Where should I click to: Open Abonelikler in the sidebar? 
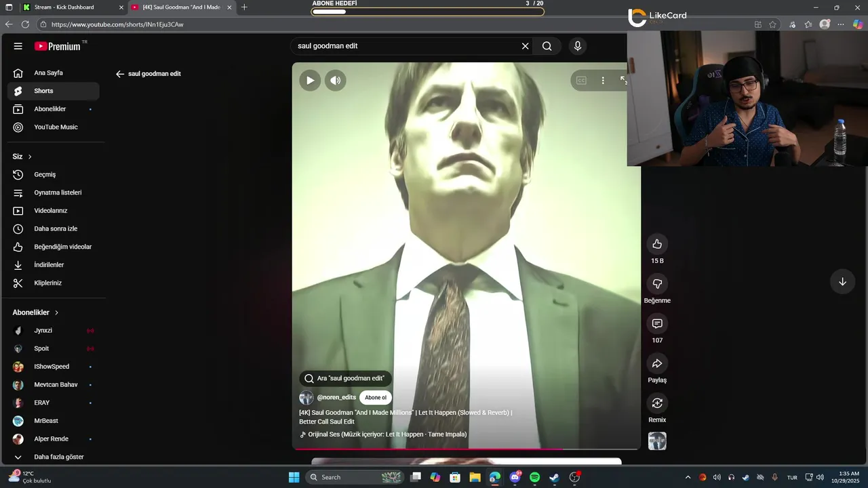tap(53, 109)
